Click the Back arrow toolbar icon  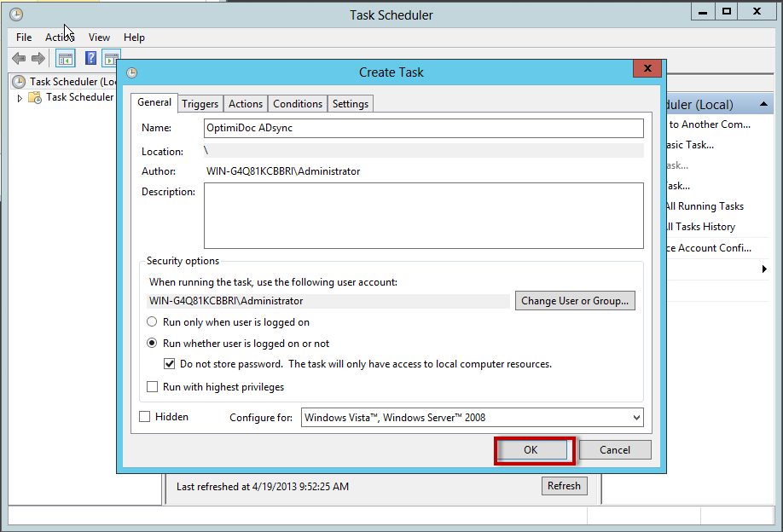click(x=18, y=58)
